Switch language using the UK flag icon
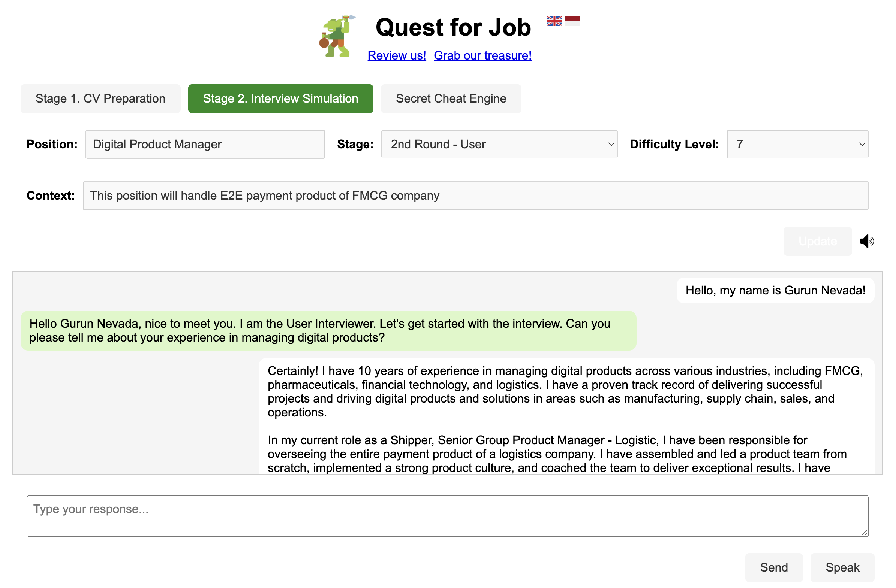 554,21
